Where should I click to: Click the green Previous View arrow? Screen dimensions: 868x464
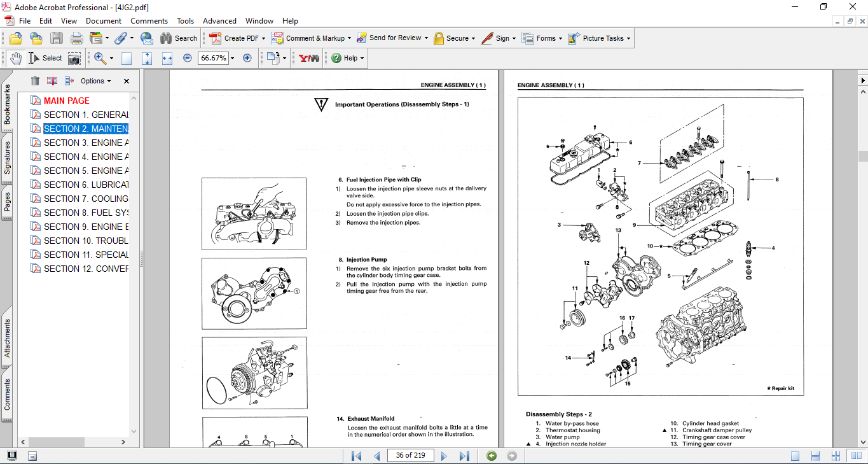coord(491,456)
